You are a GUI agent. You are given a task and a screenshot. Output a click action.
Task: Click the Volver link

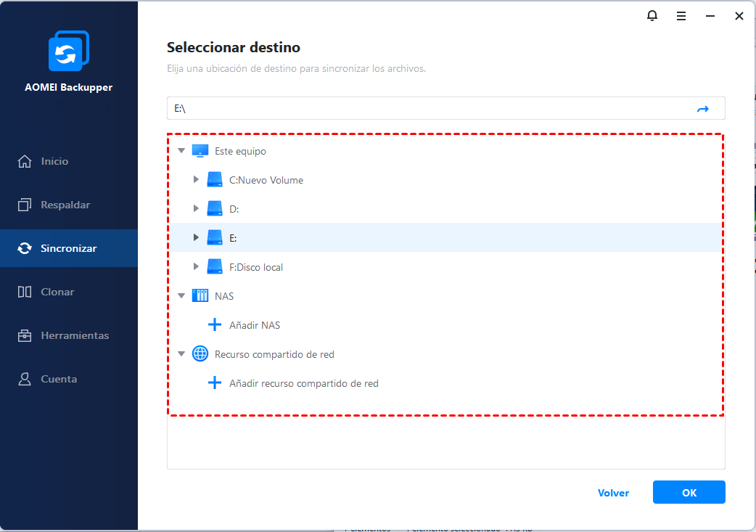(x=613, y=493)
